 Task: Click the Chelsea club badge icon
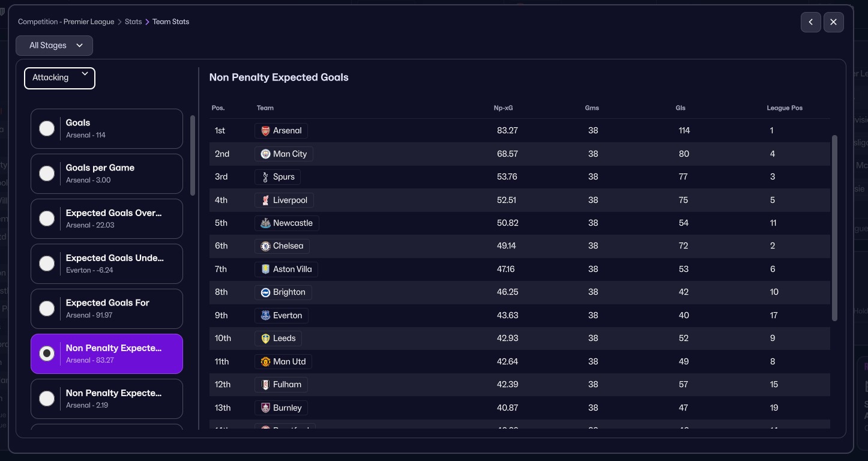coord(265,246)
